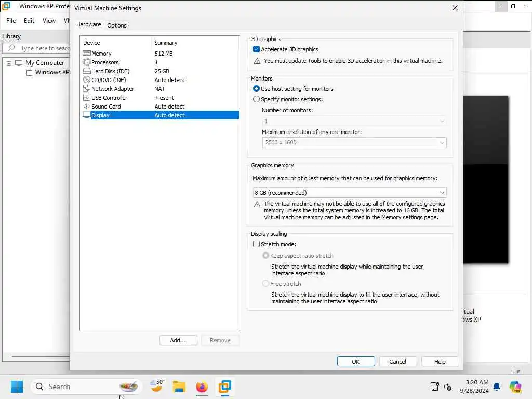
Task: Select the Hard Disk 25 GB summary
Action: 162,71
